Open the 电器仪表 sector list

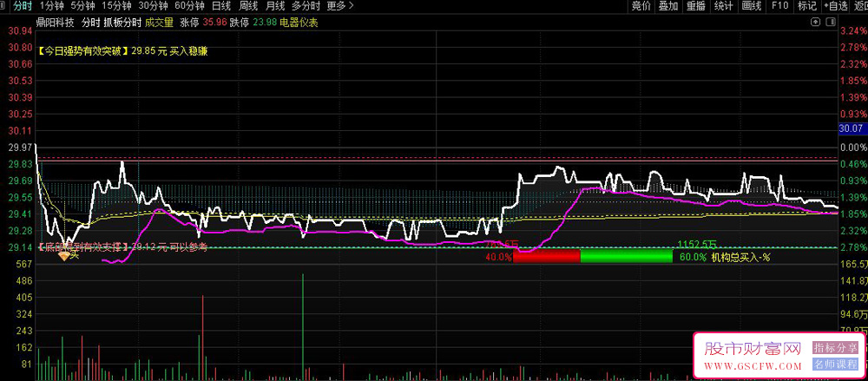click(x=299, y=23)
